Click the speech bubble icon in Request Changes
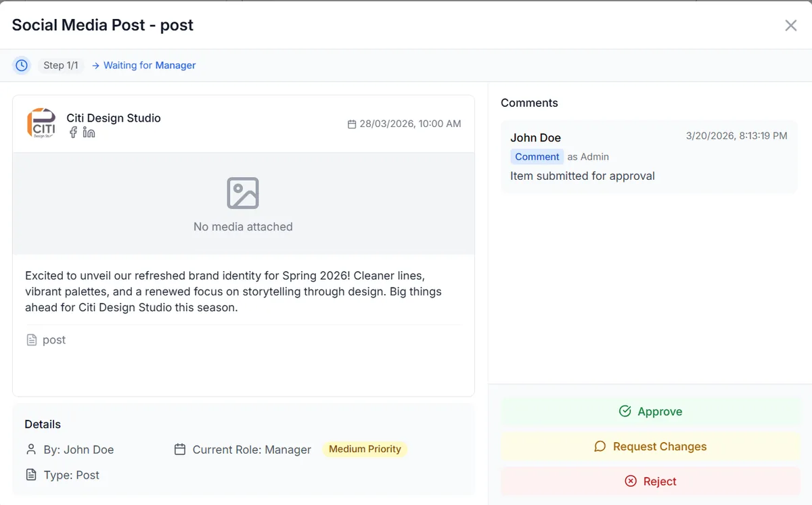This screenshot has height=505, width=812. pyautogui.click(x=600, y=446)
